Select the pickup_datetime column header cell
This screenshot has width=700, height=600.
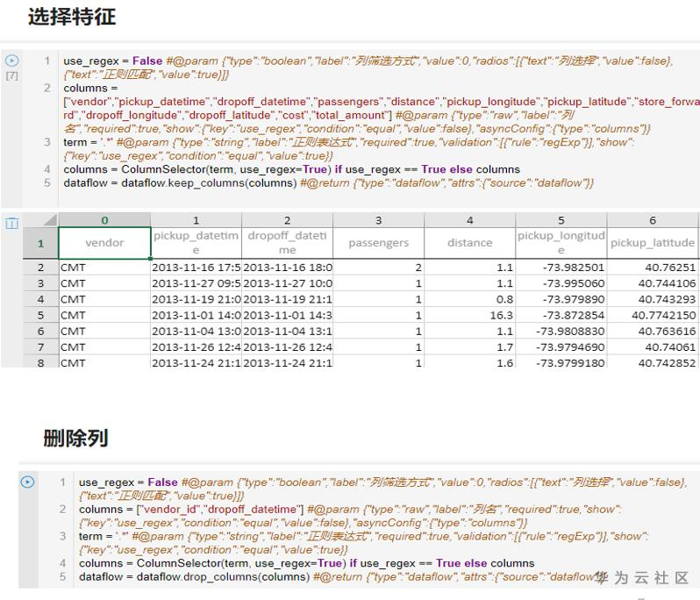pyautogui.click(x=196, y=242)
